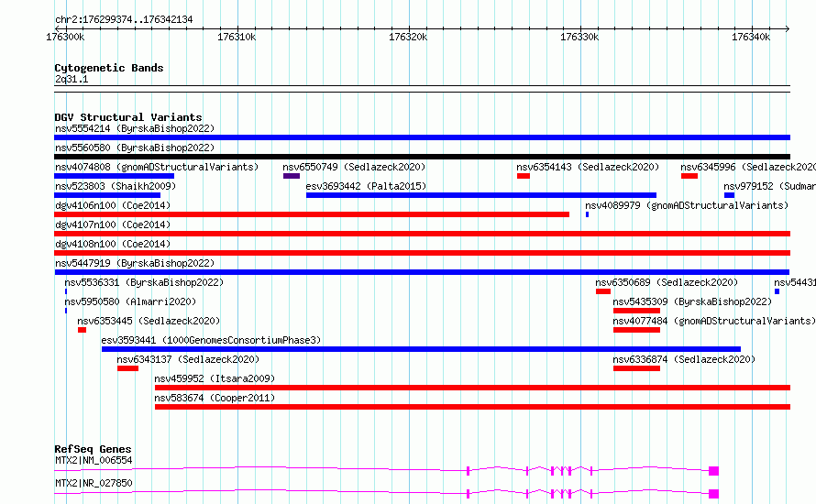The width and height of the screenshot is (816, 504).
Task: Click the purple bar under nsv6550749
Action: pos(292,176)
